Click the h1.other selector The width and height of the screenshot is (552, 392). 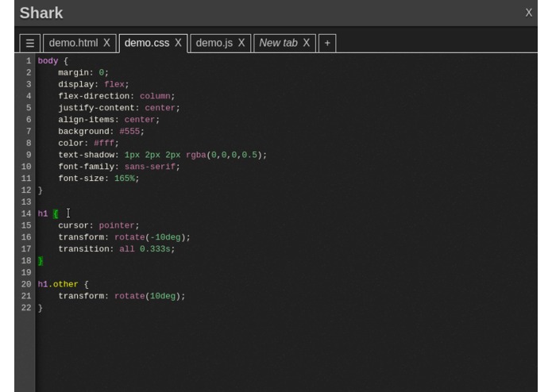point(58,284)
